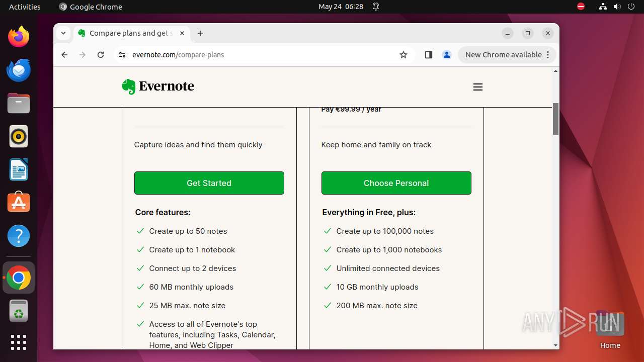Select 'Create up to 1,000 notebooks' text
Image resolution: width=644 pixels, height=362 pixels.
click(389, 250)
